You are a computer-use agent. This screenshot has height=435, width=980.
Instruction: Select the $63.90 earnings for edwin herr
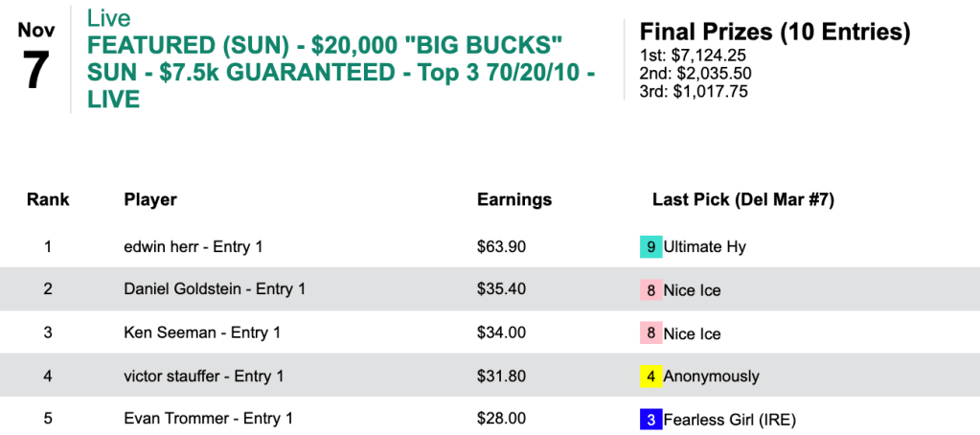(x=501, y=247)
